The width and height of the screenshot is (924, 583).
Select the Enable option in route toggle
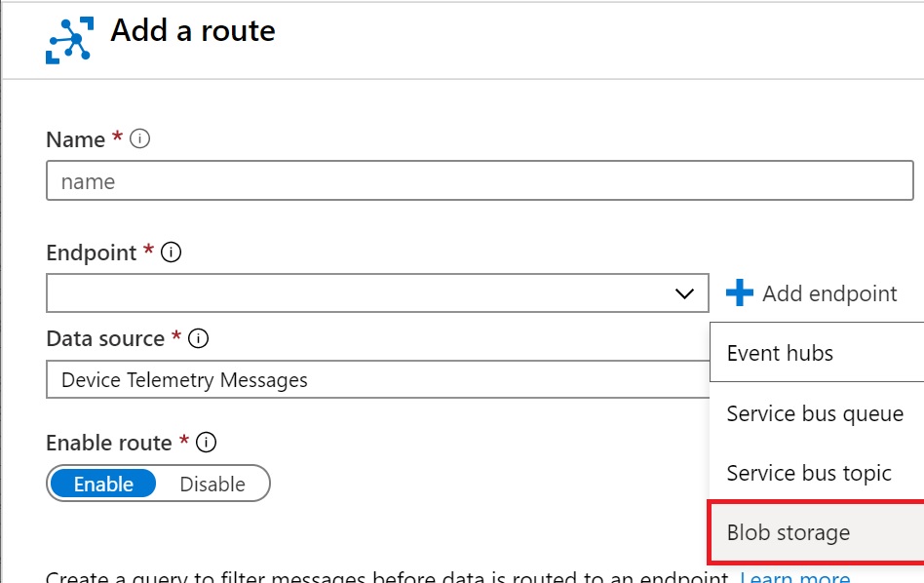coord(103,484)
